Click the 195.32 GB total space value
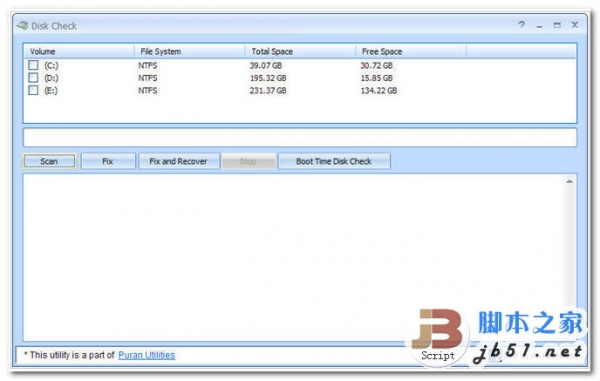 268,78
